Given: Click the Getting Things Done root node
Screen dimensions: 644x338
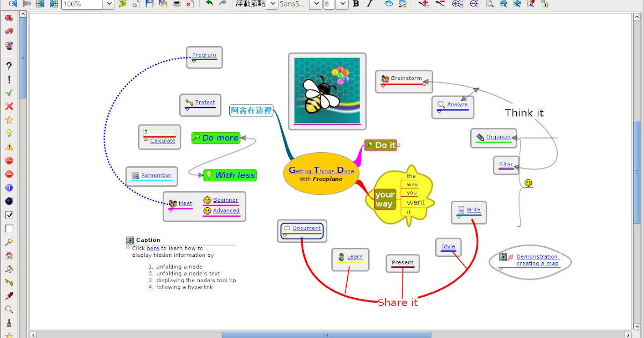Looking at the screenshot, I should (x=321, y=173).
